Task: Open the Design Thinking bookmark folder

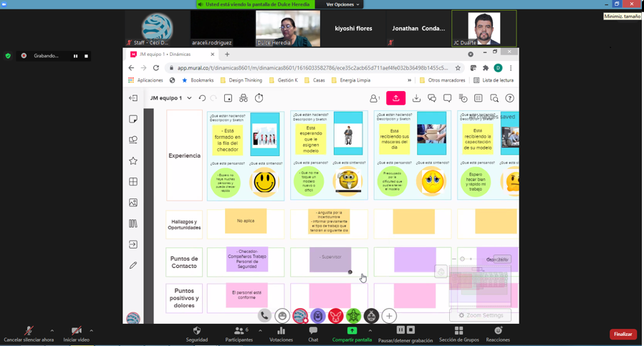Action: pos(241,80)
